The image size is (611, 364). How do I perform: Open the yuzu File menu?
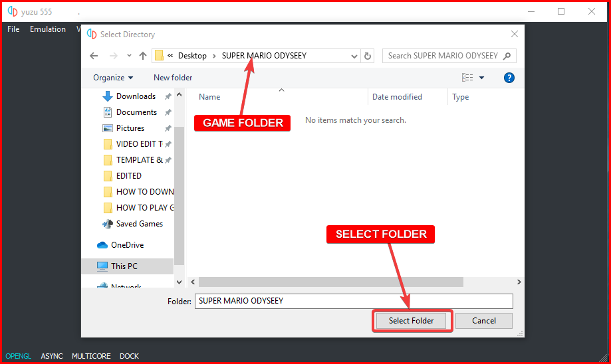[13, 29]
